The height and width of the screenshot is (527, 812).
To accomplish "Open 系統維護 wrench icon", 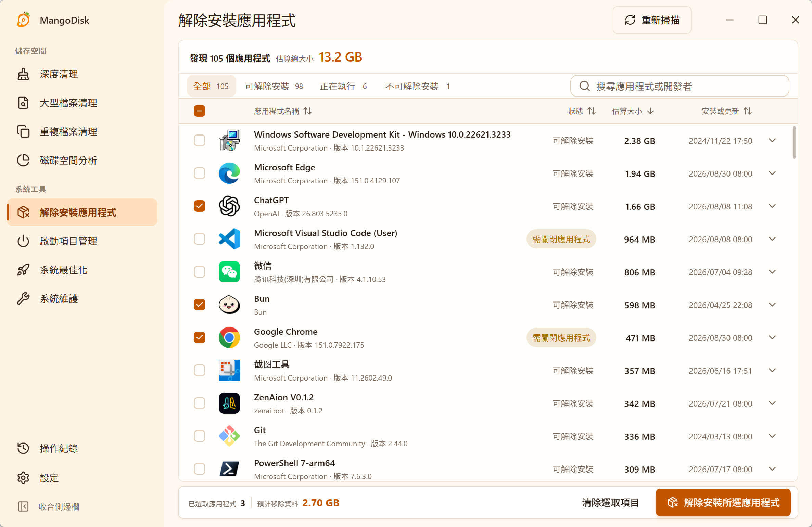I will (23, 299).
